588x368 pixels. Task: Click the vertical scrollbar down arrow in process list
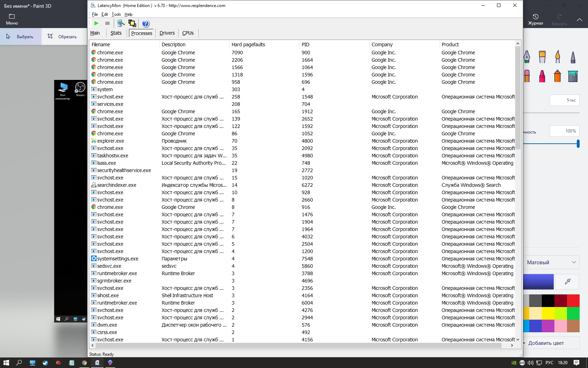tap(518, 340)
